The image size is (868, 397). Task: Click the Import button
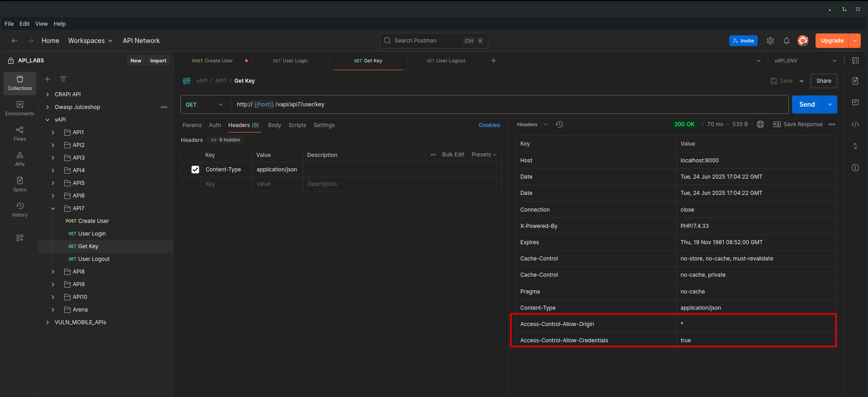click(158, 61)
